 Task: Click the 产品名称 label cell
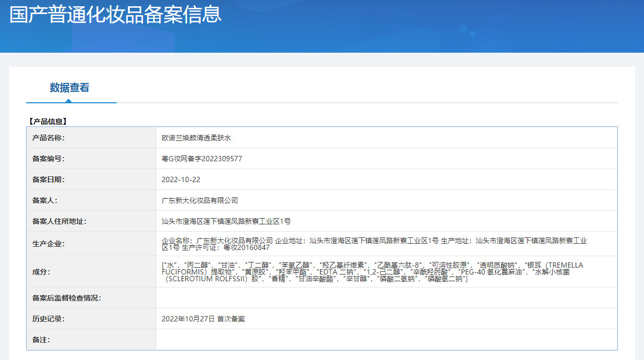[x=91, y=138]
